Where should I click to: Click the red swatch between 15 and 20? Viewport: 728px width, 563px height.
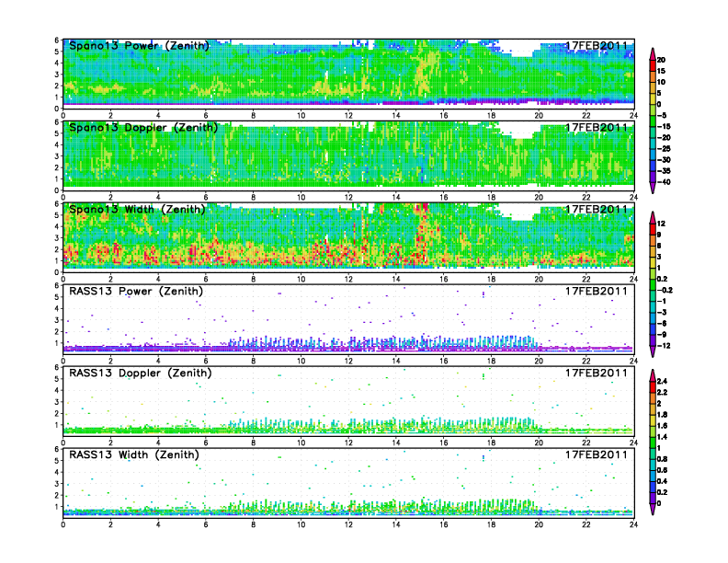click(x=653, y=65)
